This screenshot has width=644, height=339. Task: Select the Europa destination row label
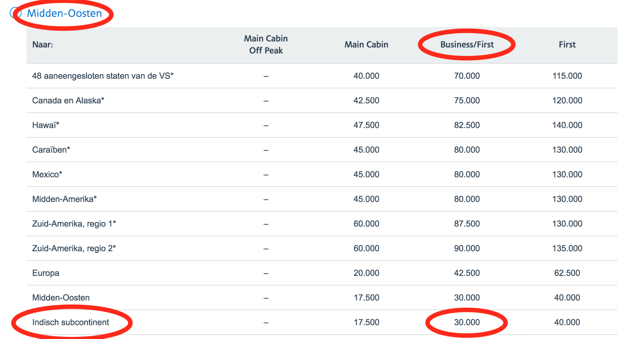tap(46, 273)
